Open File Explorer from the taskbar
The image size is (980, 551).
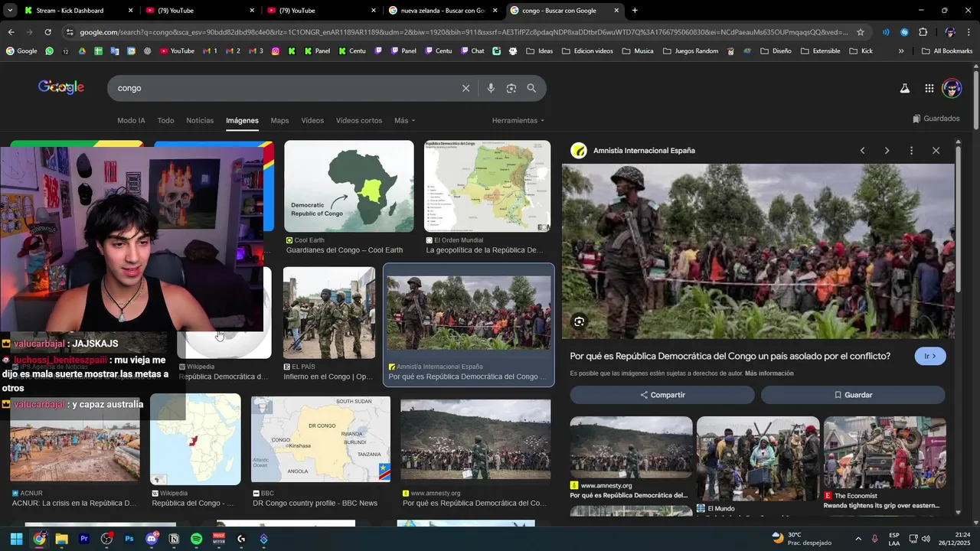coord(62,539)
